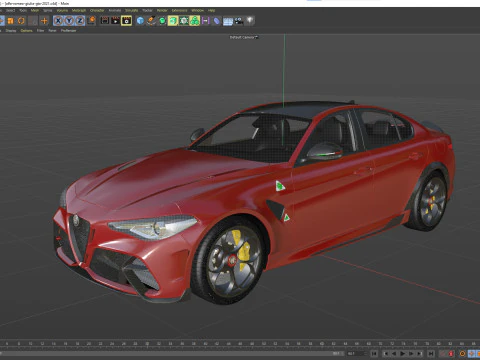Click Render to Picture Viewer icon
The image size is (480, 360).
(x=115, y=21)
